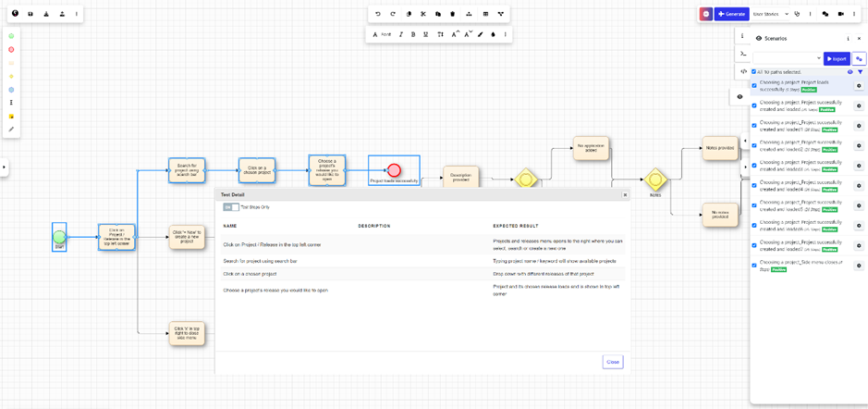Click the droplet fill color tool

coord(493,34)
